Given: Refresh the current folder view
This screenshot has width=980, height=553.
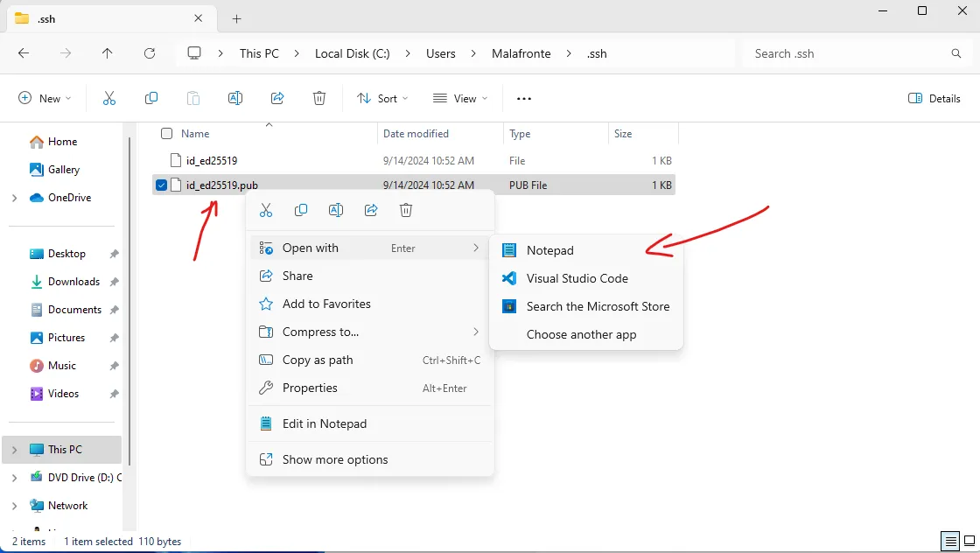Looking at the screenshot, I should (x=150, y=53).
